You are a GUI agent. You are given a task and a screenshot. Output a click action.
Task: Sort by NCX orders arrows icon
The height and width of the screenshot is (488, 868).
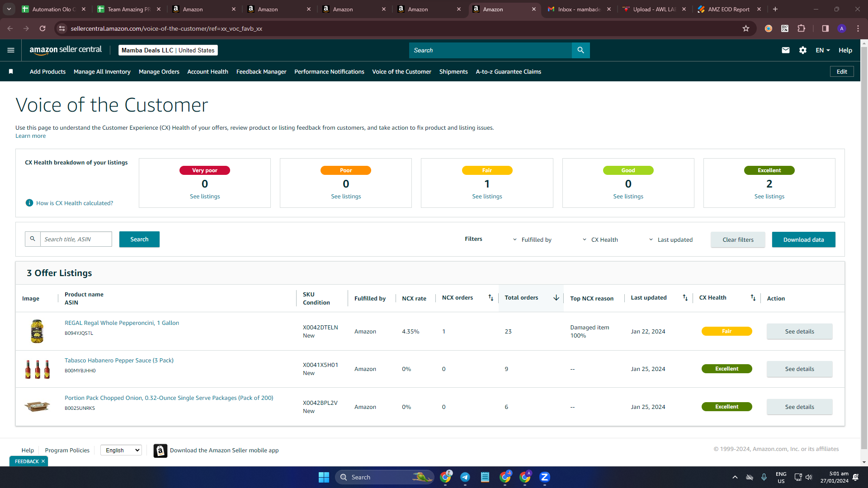[491, 298]
